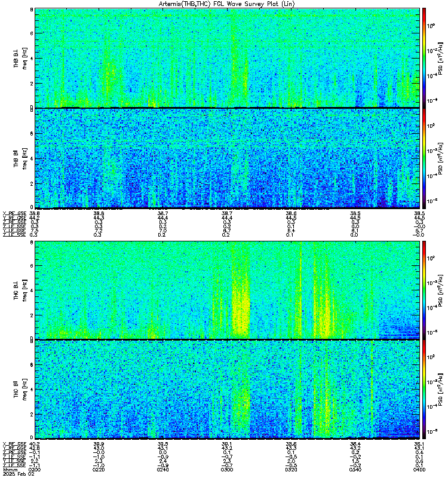448x478 pixels.
Task: Click the 0400 time tick label
Action: (x=419, y=470)
